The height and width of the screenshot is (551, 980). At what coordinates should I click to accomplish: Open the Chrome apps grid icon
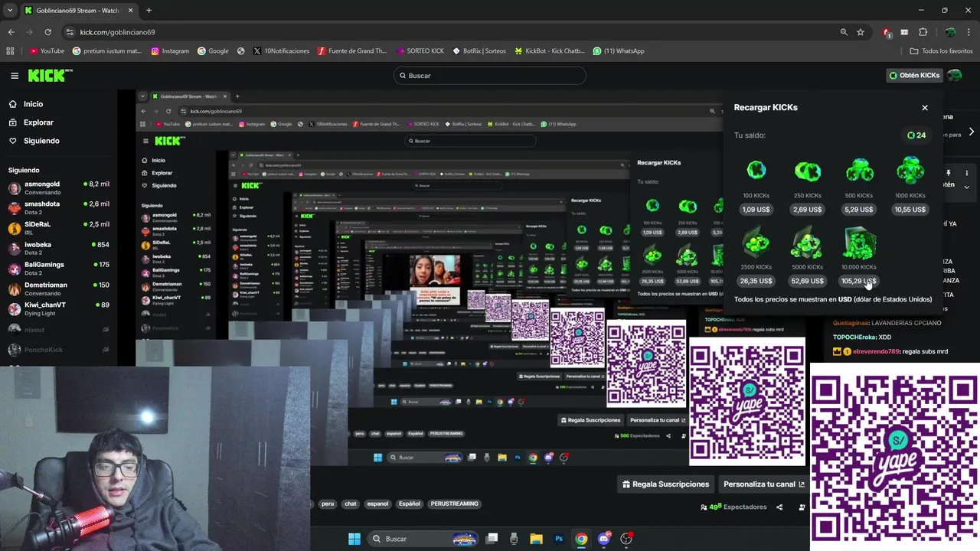(10, 51)
